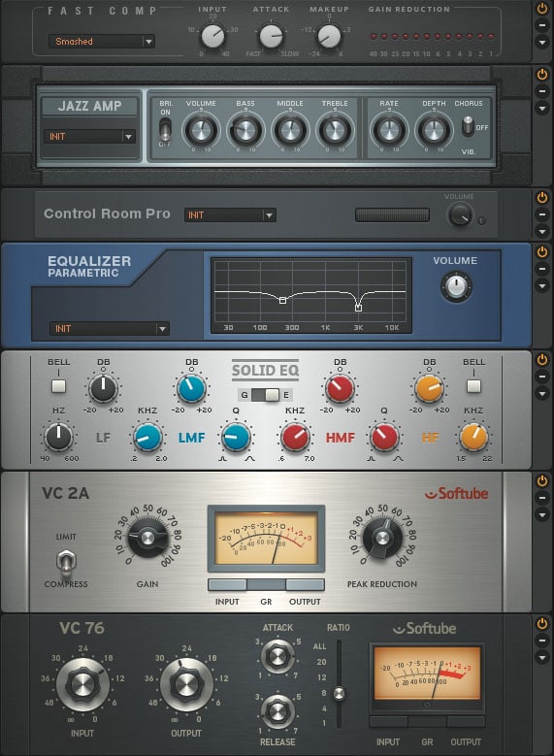Collapse the VC 76 module with the minus icon
Viewport: 554px width, 756px height.
click(542, 641)
